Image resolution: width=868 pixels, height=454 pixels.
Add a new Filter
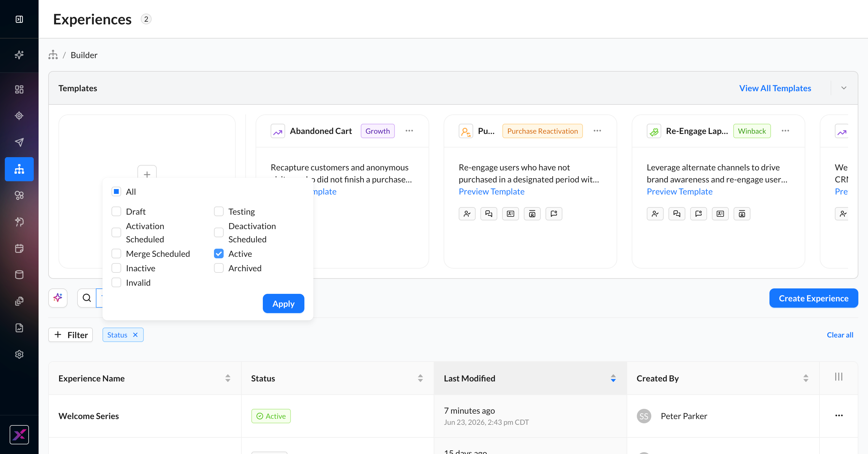point(71,335)
